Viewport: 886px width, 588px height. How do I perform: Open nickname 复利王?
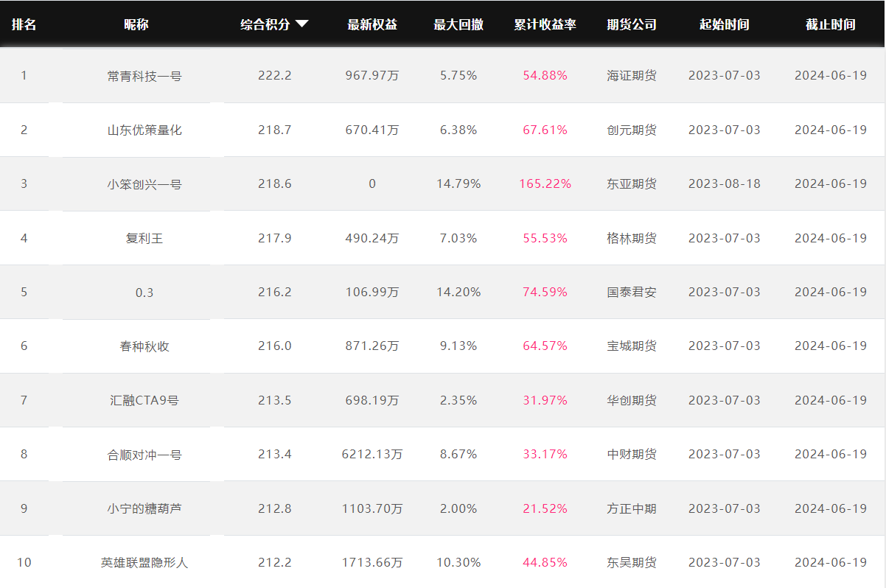click(144, 238)
